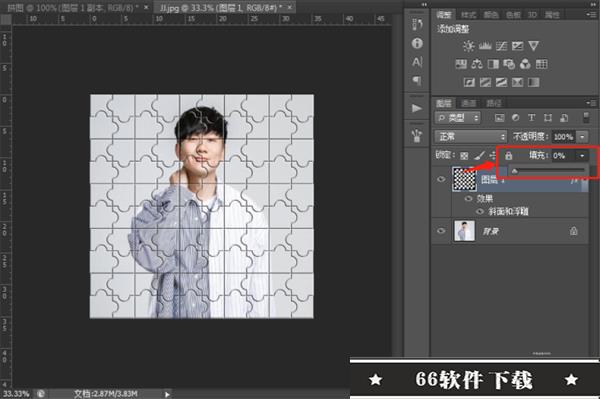600x399 pixels.
Task: Collapse the right panel dock with double arrow
Action: point(592,4)
